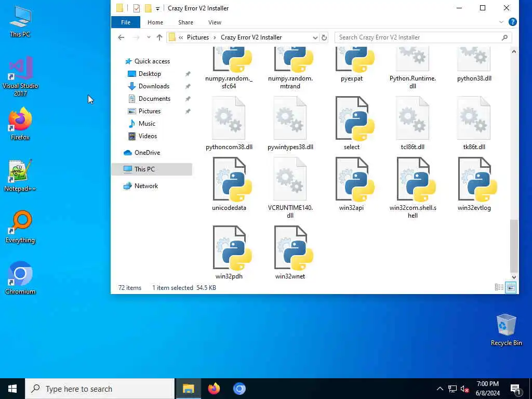The width and height of the screenshot is (532, 399).
Task: Click the scrollbar down arrow in file list
Action: tap(514, 277)
